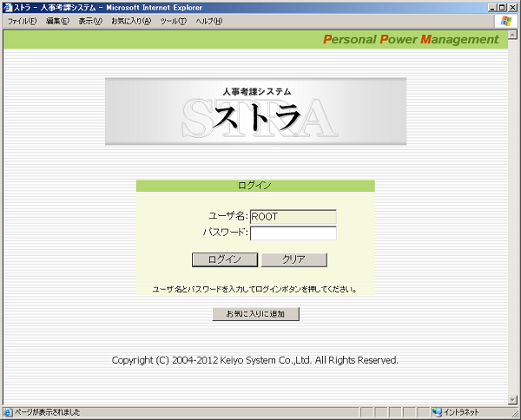521x420 pixels.
Task: Close the Internet Explorer window
Action: coord(512,7)
